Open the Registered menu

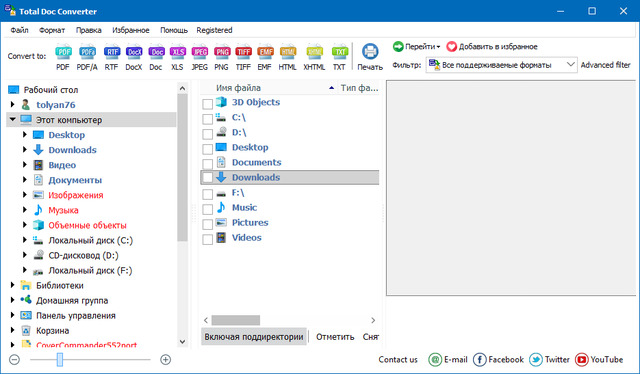point(214,30)
